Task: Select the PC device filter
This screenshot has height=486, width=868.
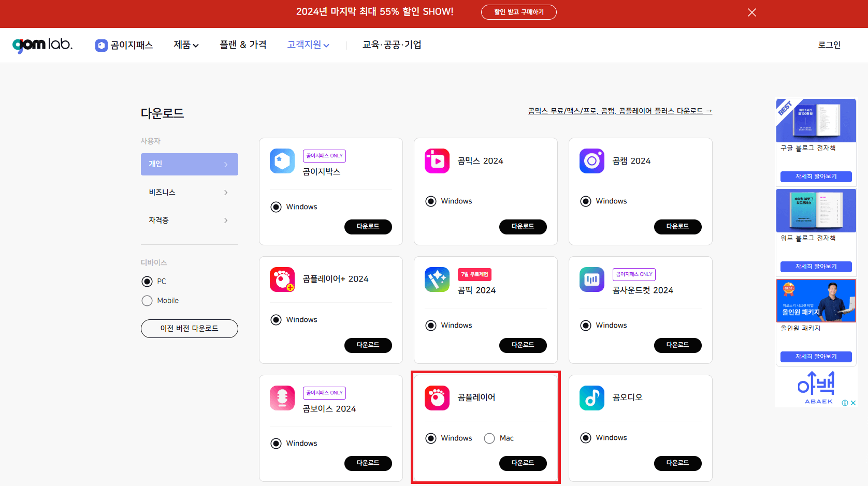Action: [147, 281]
